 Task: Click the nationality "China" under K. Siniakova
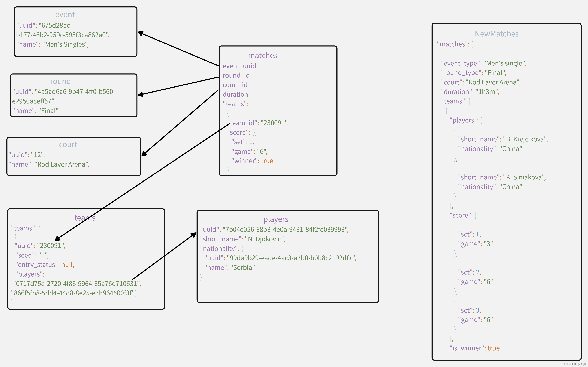490,187
